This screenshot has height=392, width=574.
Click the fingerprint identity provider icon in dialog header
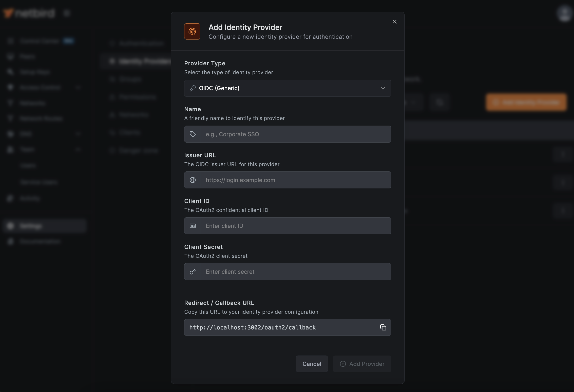click(x=192, y=31)
